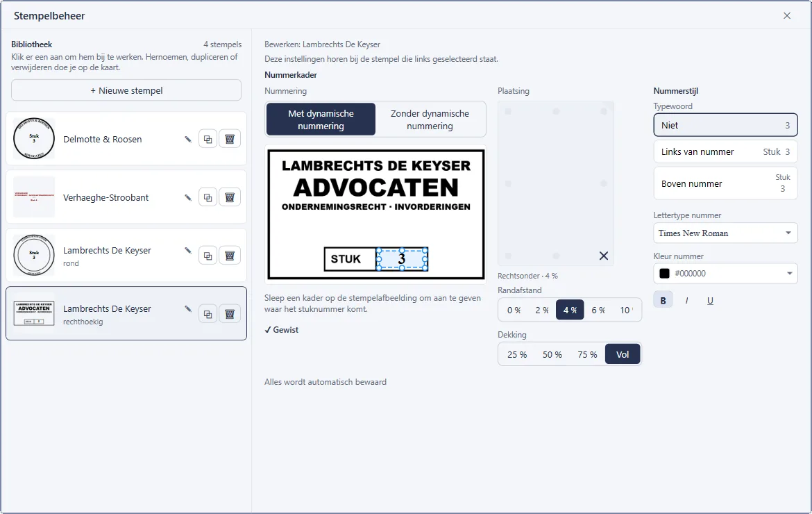Toggle italic (I) for the number style
This screenshot has height=514, width=812.
[x=686, y=301]
